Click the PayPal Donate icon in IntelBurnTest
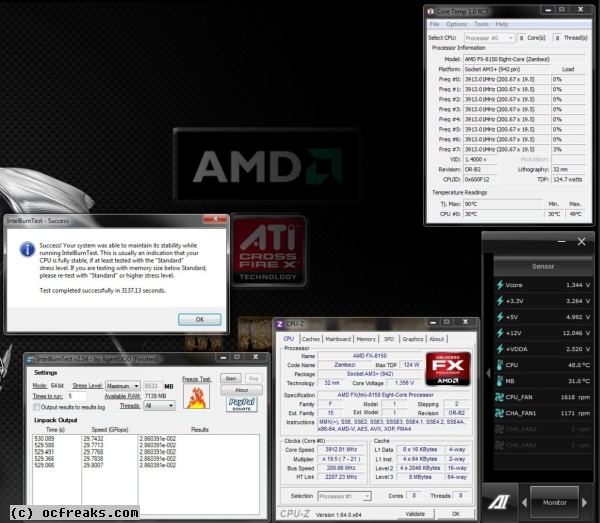 (241, 404)
